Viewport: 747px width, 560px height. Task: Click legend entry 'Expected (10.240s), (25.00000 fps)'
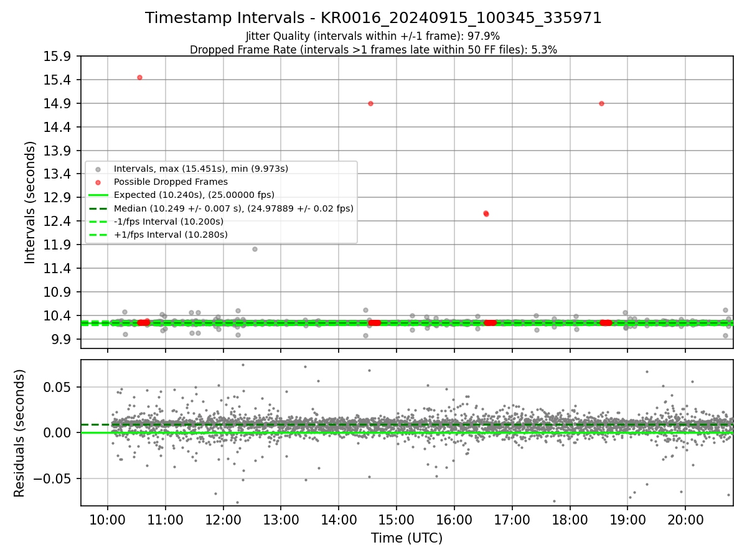[194, 195]
